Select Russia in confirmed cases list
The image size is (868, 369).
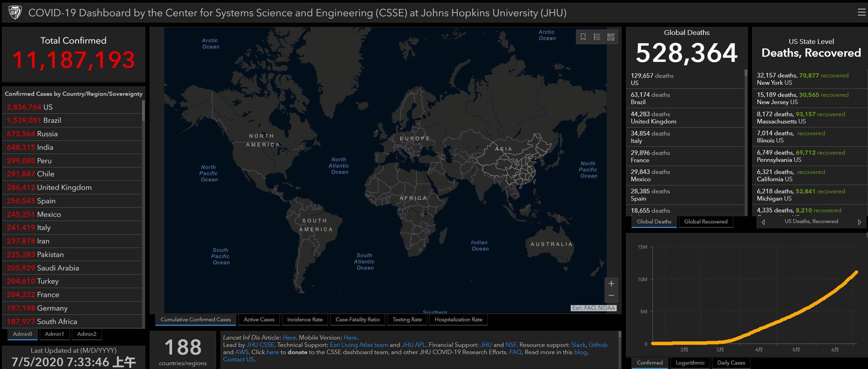coord(72,134)
